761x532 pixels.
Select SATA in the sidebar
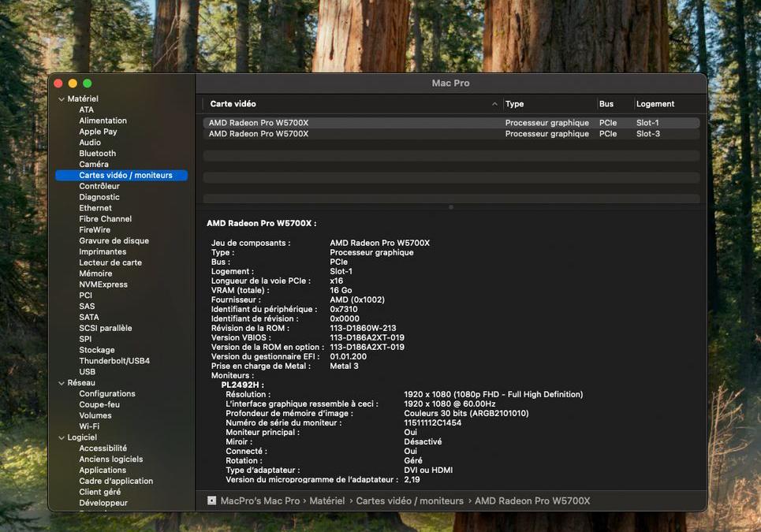[x=89, y=317]
